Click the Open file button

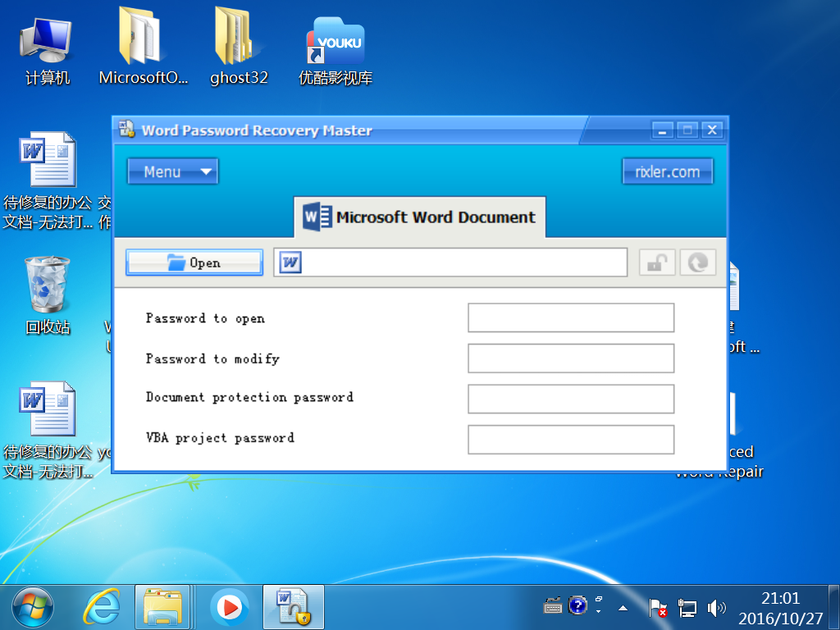[194, 262]
